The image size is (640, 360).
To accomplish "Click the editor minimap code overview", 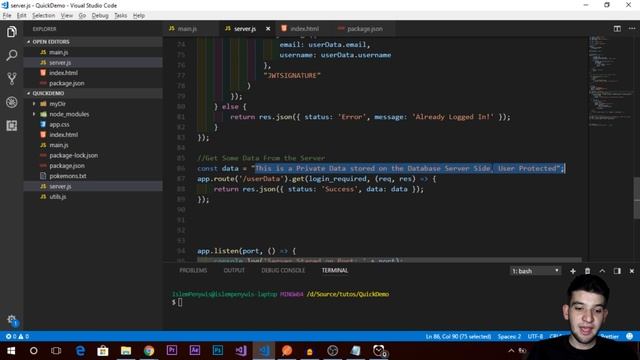I will 610,82.
